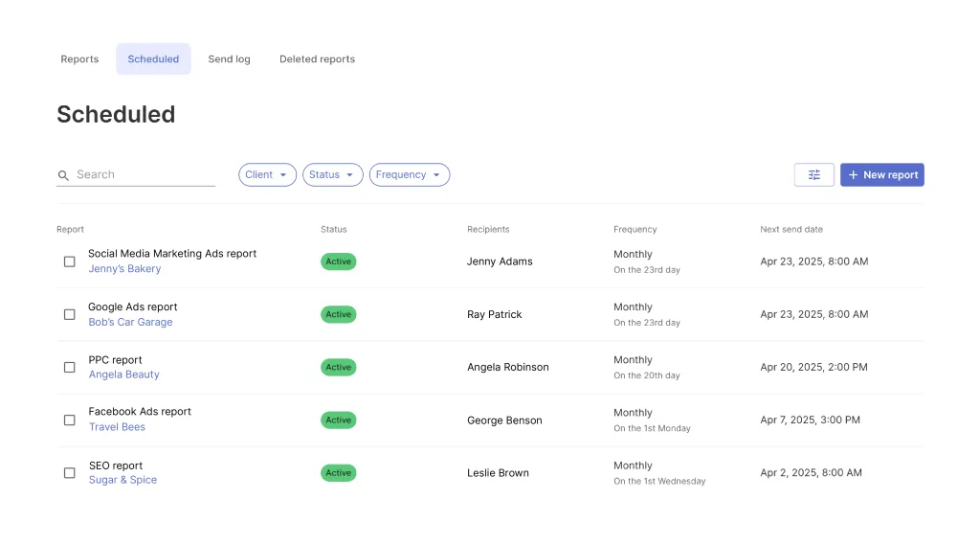Open the Travel Bees client link
Screen dimensions: 980x545
pos(117,427)
